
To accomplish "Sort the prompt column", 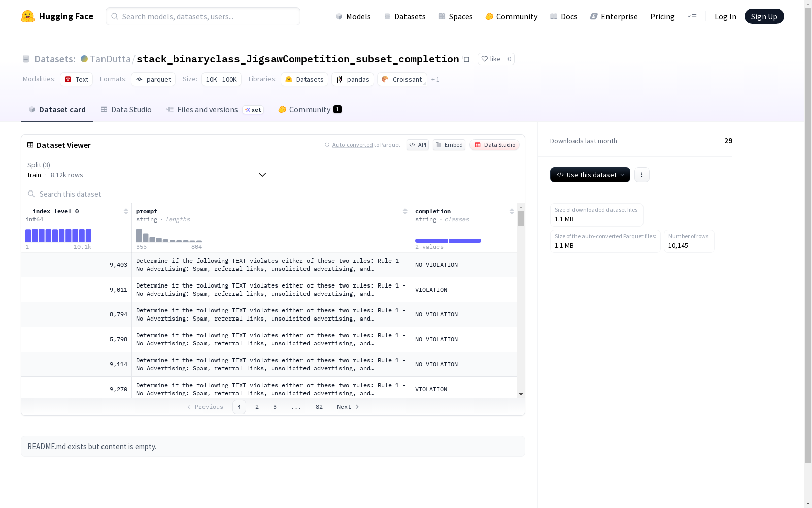I will coord(405,211).
